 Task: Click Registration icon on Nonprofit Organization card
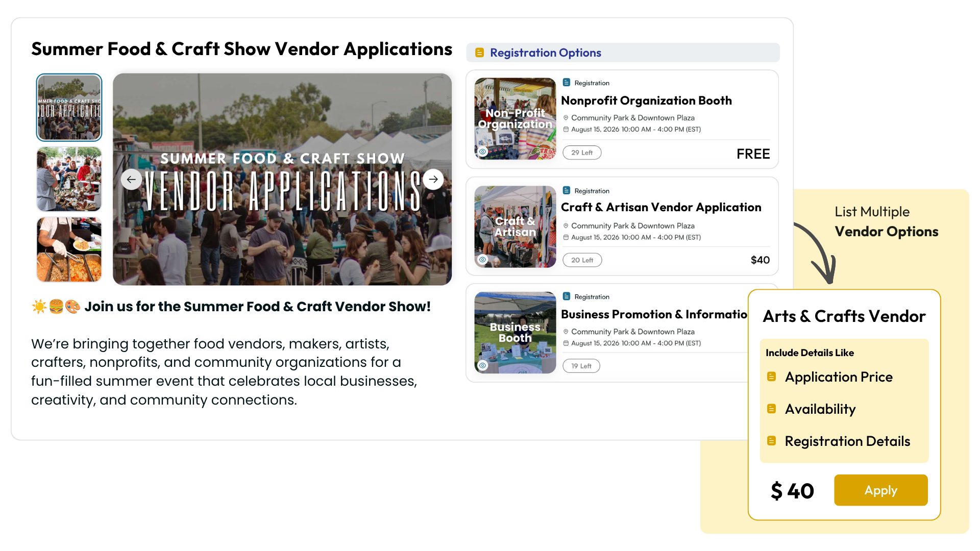click(x=566, y=83)
